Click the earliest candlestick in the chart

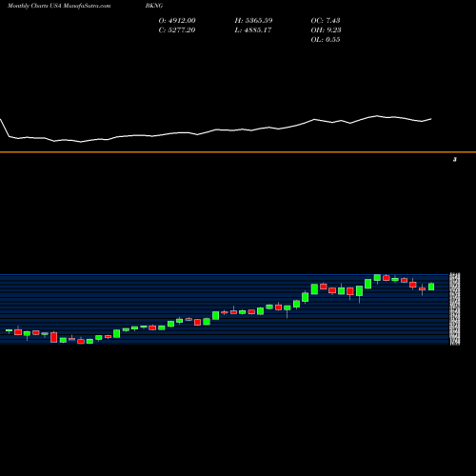point(9,330)
